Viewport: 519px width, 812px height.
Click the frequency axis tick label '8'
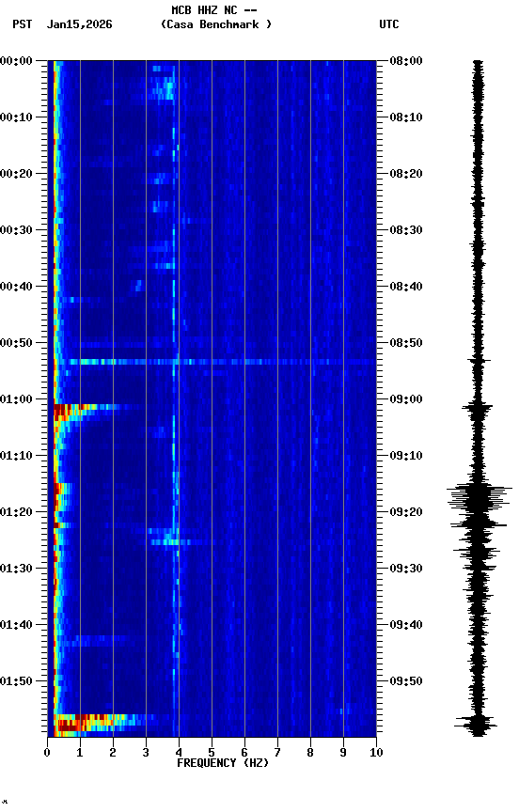[x=310, y=753]
